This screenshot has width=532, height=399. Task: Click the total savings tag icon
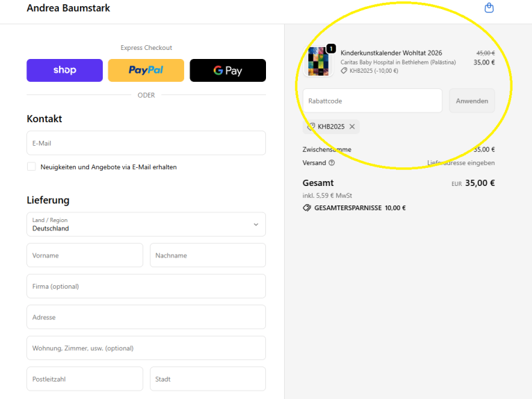(x=307, y=207)
